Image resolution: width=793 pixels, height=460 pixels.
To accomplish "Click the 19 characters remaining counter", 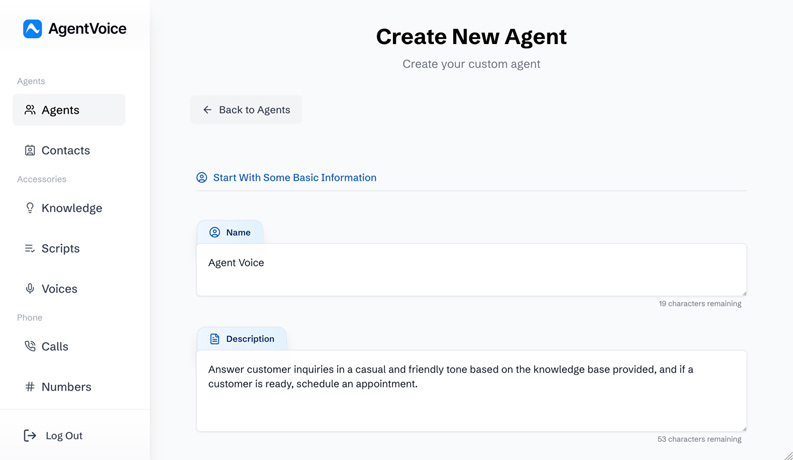I will 700,303.
